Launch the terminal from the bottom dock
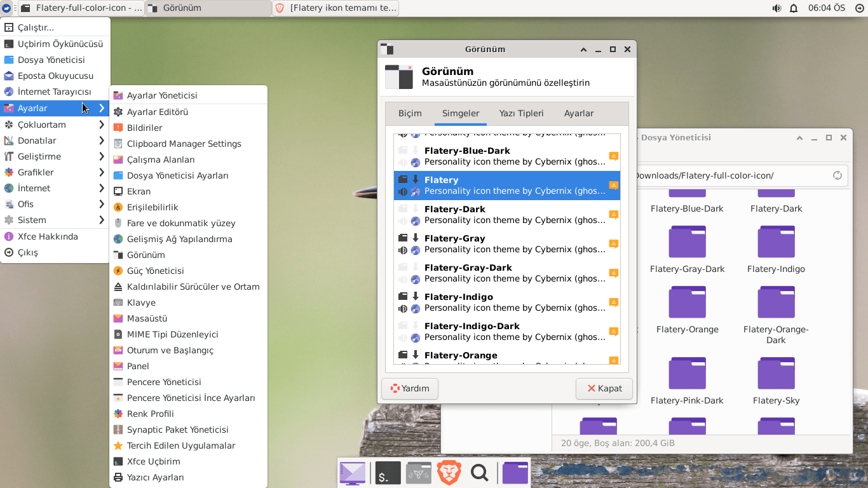The width and height of the screenshot is (868, 488). point(388,473)
